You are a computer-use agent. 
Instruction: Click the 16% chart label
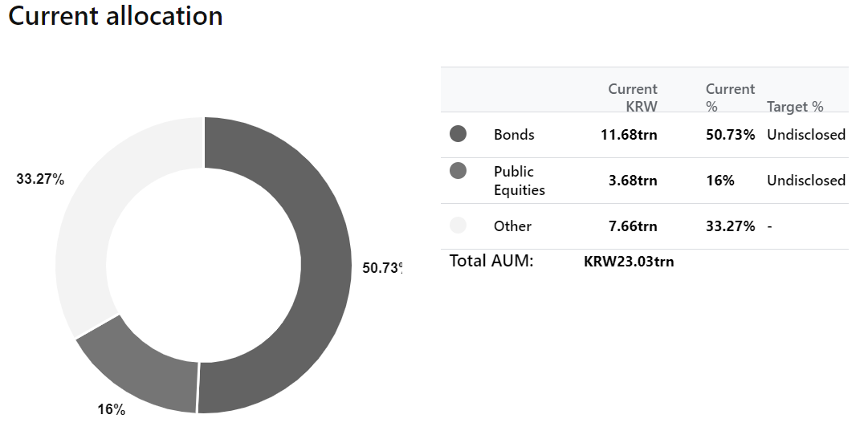[x=112, y=409]
